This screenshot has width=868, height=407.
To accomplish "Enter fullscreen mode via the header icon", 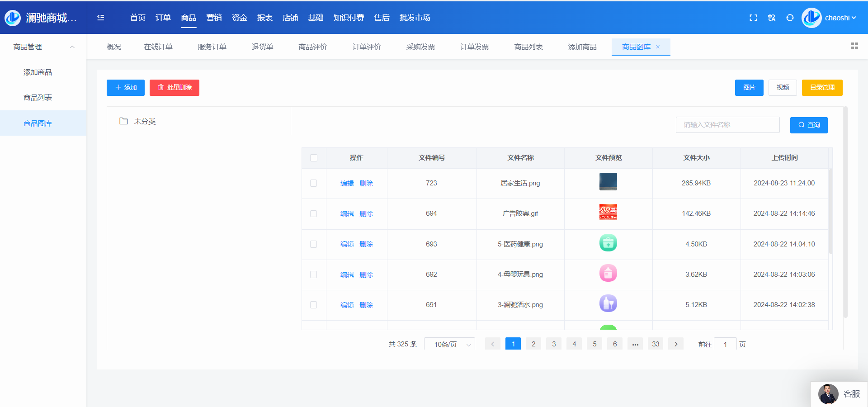I will click(x=753, y=18).
